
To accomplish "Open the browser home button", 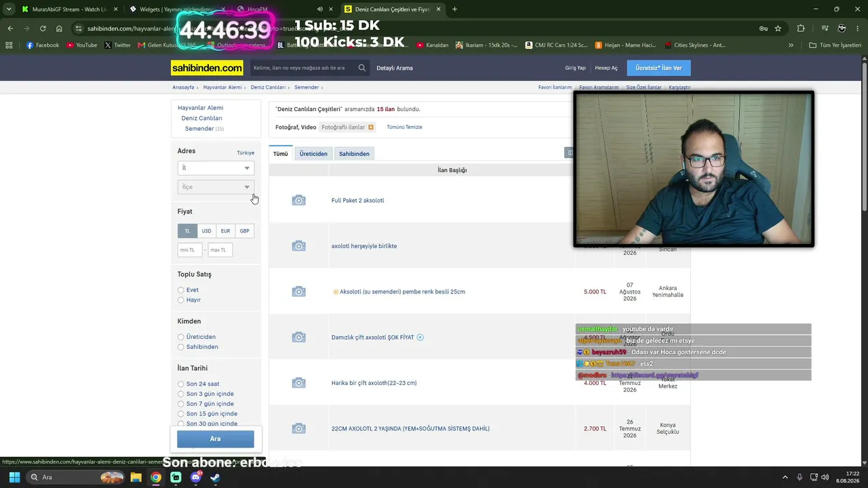I will click(59, 28).
